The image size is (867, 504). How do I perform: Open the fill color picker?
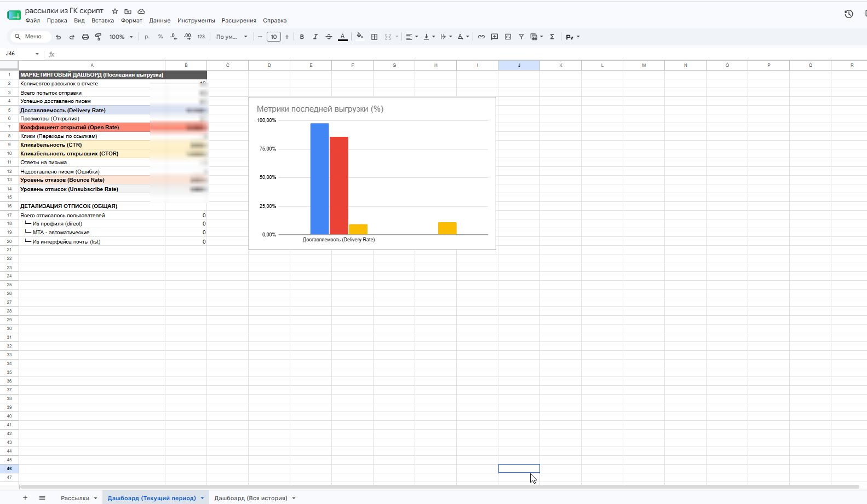coord(360,37)
